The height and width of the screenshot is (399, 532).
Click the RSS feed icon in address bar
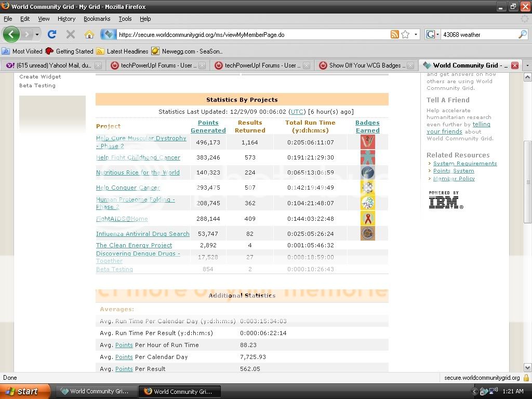coord(395,35)
